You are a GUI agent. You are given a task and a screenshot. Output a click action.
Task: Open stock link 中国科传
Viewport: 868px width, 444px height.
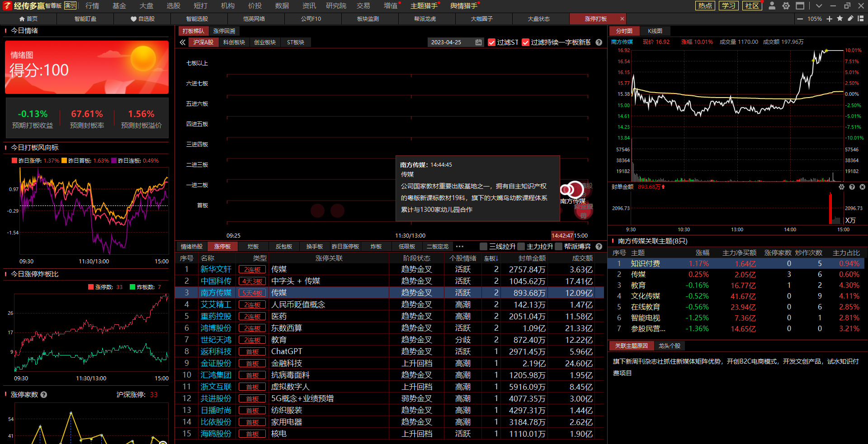[216, 281]
